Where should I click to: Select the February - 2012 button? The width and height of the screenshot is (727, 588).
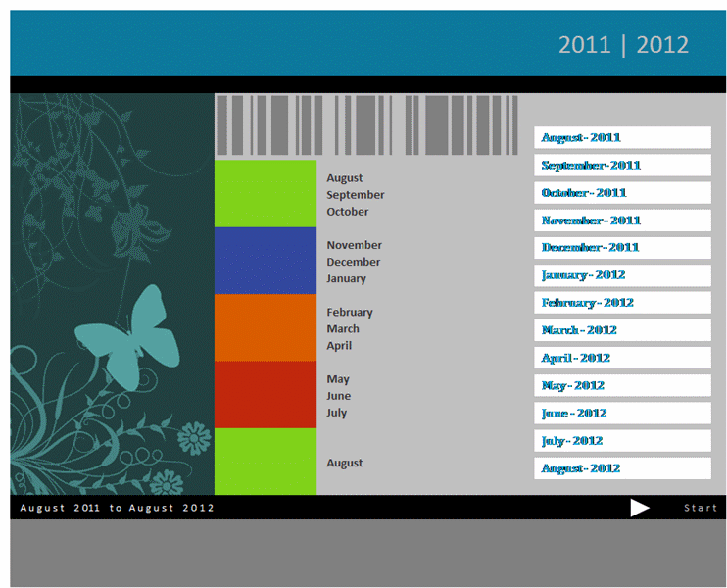[x=622, y=303]
